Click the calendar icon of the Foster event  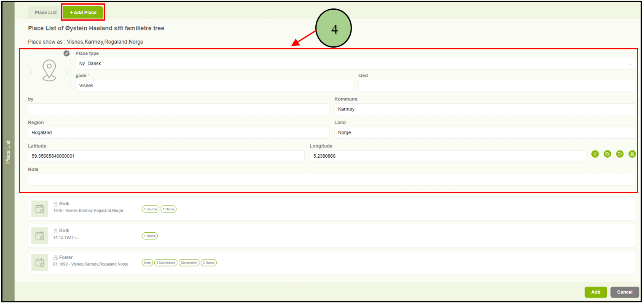pos(40,263)
